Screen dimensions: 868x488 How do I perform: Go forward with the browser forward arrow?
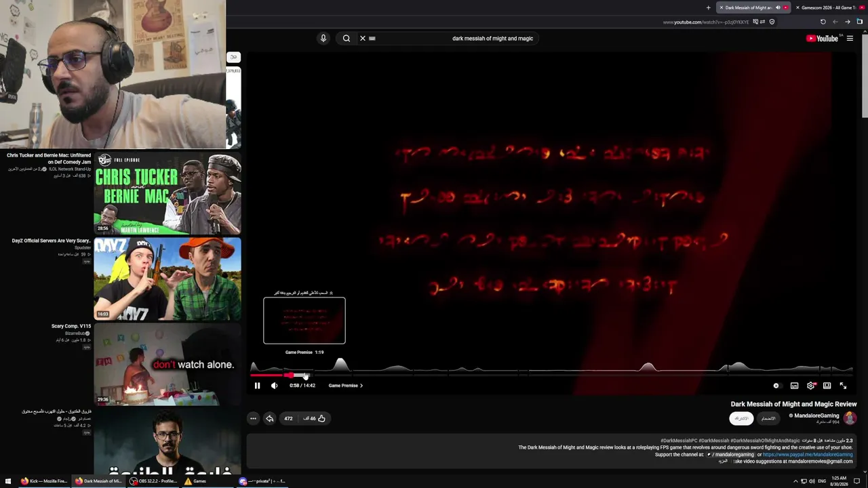coord(835,22)
